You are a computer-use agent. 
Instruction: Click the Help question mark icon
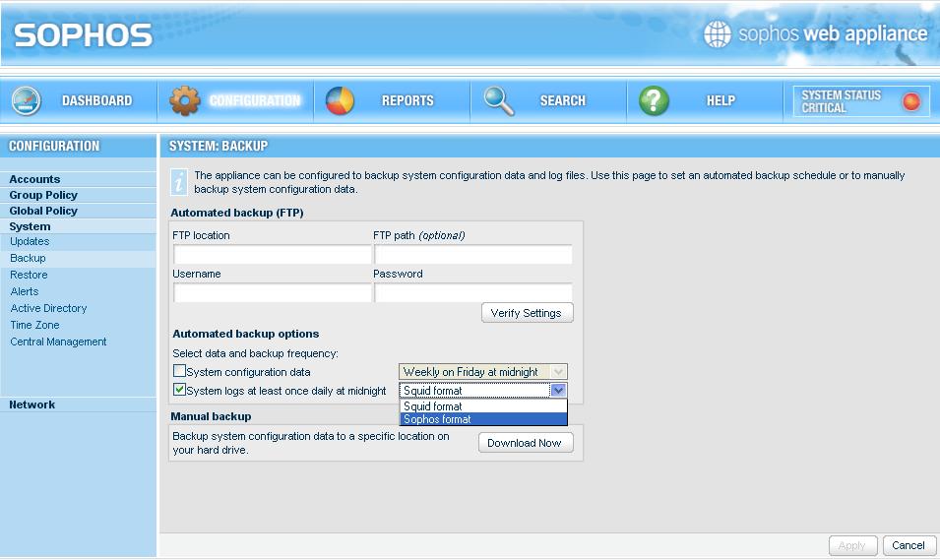[x=654, y=100]
